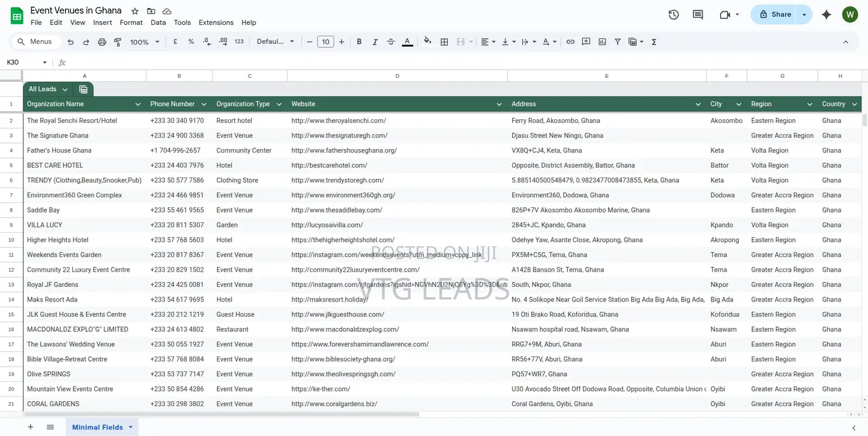Toggle Bold formatting
This screenshot has width=868, height=436.
pyautogui.click(x=359, y=42)
